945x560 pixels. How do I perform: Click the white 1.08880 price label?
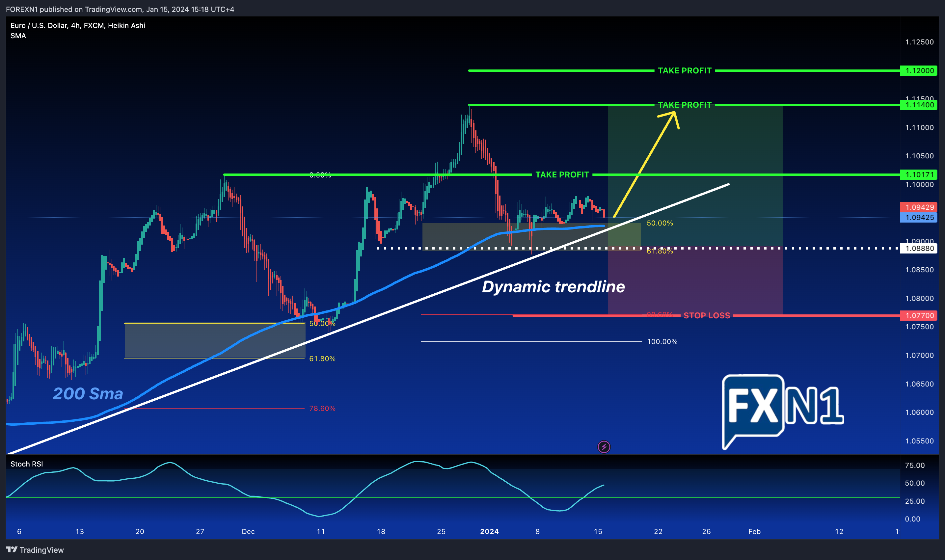918,248
